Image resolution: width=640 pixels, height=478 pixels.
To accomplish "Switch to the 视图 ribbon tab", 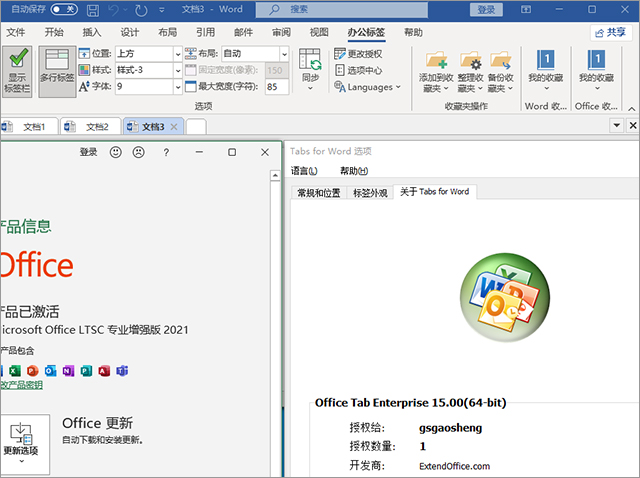I will [319, 32].
